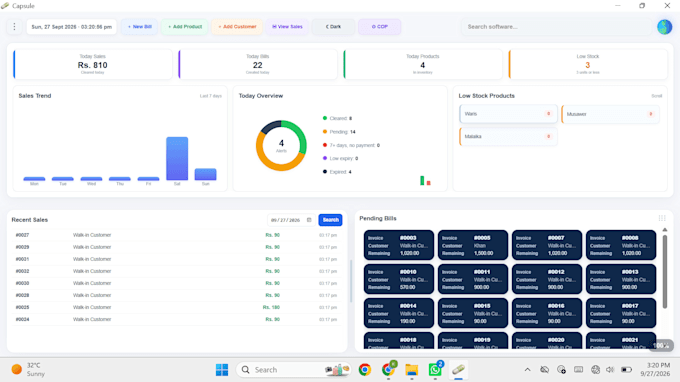Viewport: 680px width, 382px height.
Task: Click the Low expiry legend entry
Action: click(340, 158)
